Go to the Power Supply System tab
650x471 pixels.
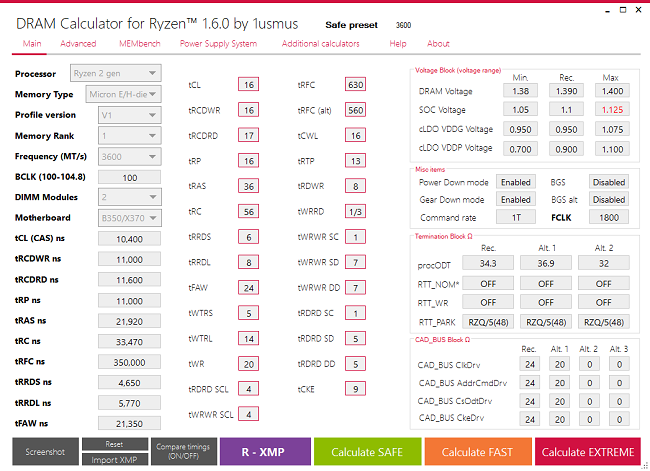217,44
